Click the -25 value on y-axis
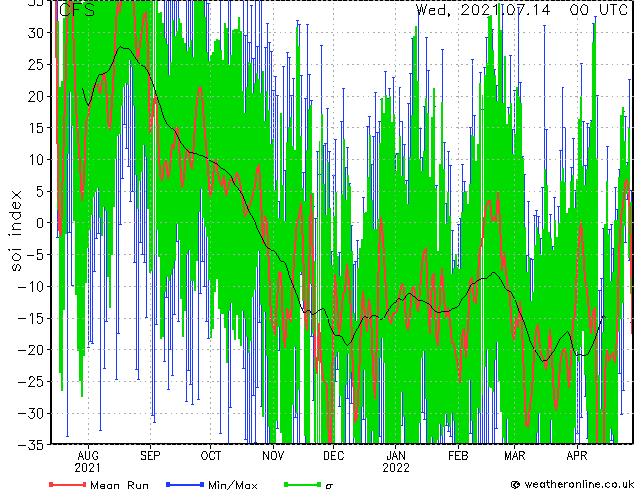 31,382
